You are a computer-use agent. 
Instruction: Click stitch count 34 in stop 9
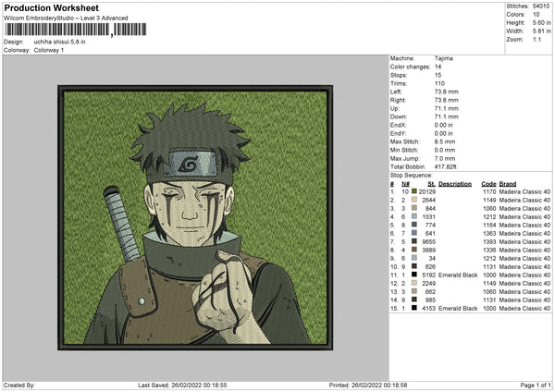(432, 258)
